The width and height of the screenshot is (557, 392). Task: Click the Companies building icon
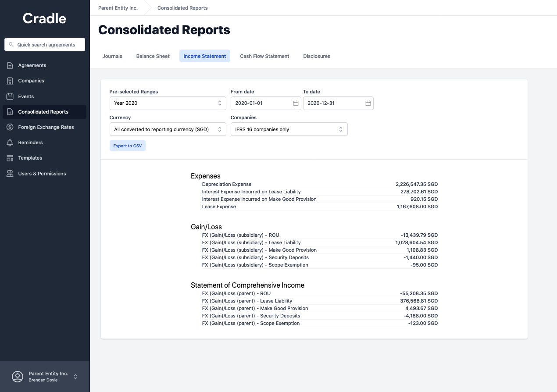tap(10, 81)
